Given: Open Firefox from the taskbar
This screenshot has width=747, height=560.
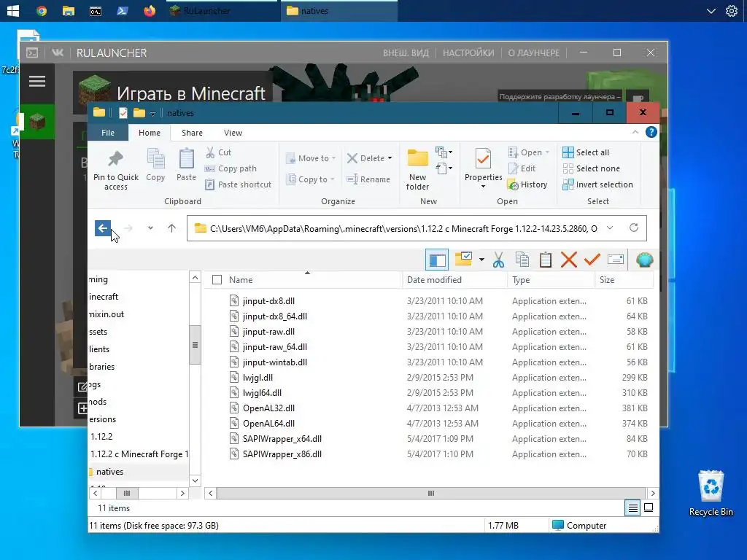Looking at the screenshot, I should [x=149, y=10].
